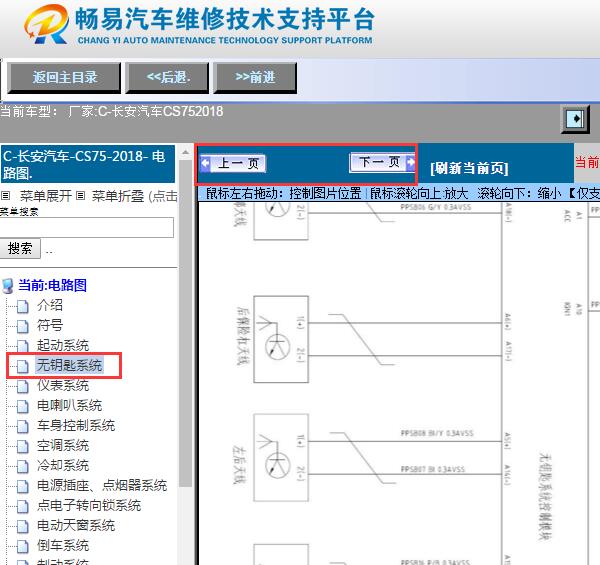Viewport: 600px width, 565px height.
Task: Collapse all menus with 菜单折叠
Action: pos(117,196)
